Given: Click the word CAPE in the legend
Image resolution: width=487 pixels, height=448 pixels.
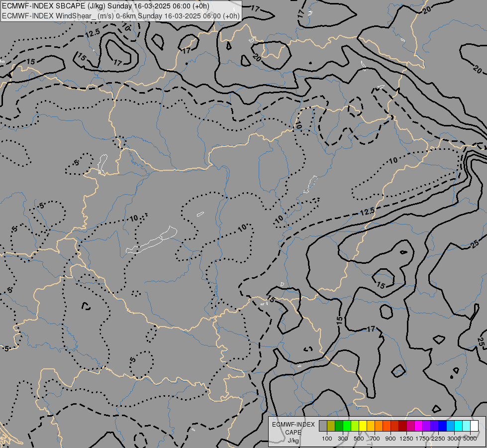Looking at the screenshot, I should 293,433.
